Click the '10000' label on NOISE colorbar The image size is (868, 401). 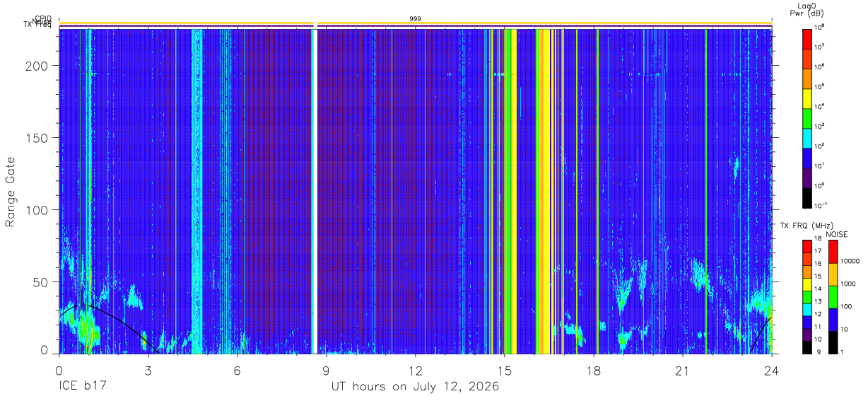coord(852,261)
